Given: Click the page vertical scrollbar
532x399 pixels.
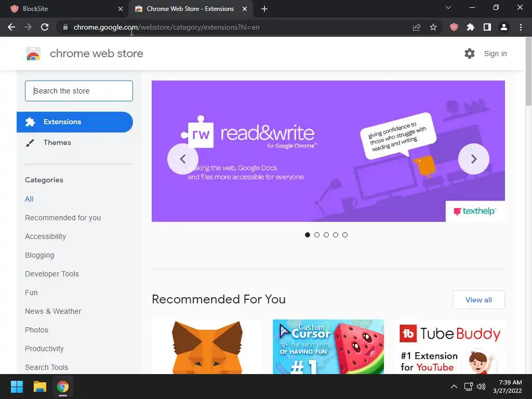Looking at the screenshot, I should pos(528,71).
